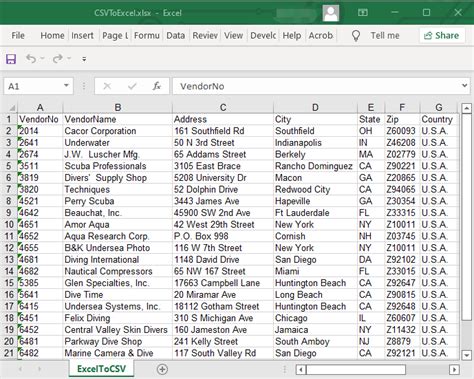474x379 pixels.
Task: Click previous sheet navigation arrow
Action: [20, 369]
